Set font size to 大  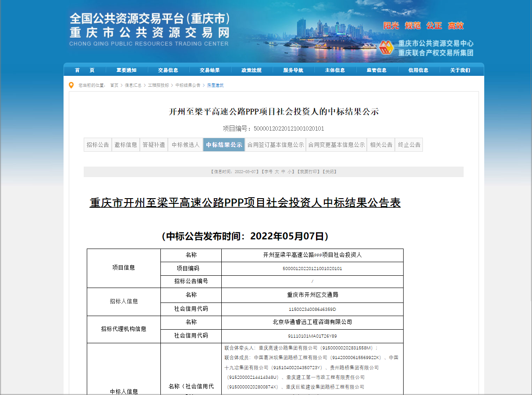coord(277,172)
